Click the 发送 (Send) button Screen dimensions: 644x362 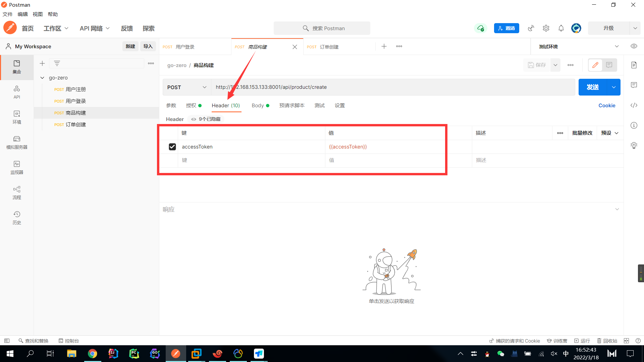594,86
